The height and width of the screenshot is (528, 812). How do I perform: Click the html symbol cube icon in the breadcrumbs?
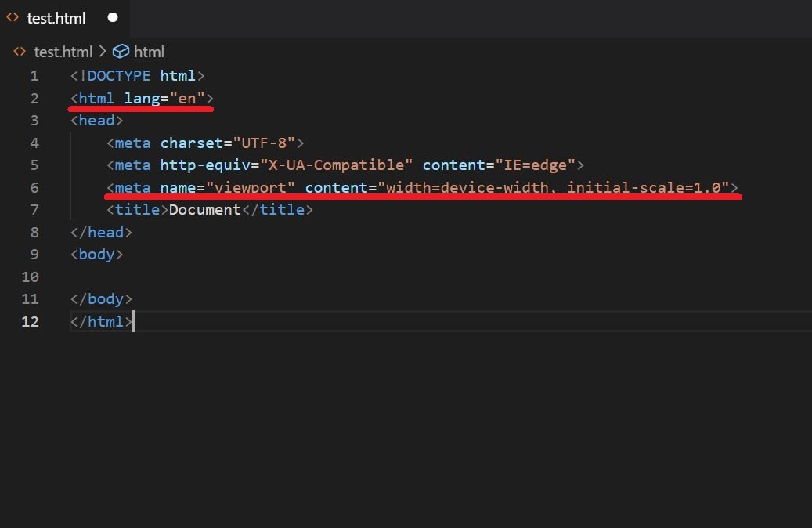120,51
